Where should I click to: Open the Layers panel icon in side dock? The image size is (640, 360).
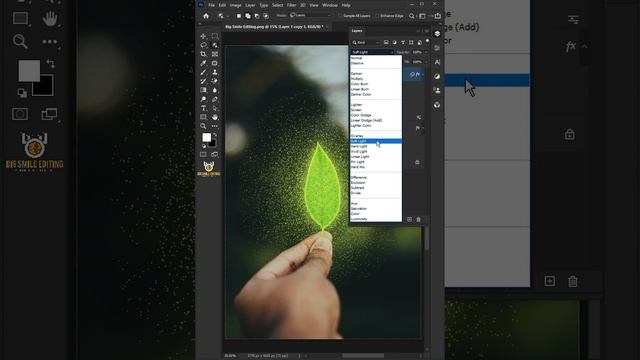(437, 34)
